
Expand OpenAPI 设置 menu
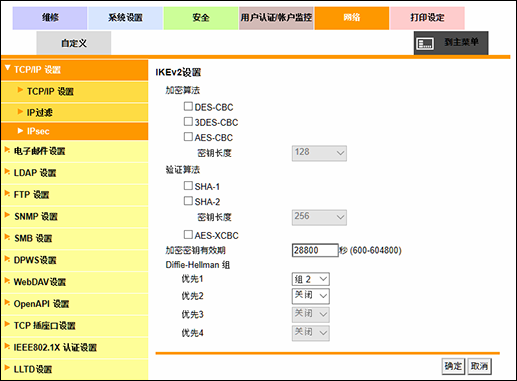click(75, 304)
